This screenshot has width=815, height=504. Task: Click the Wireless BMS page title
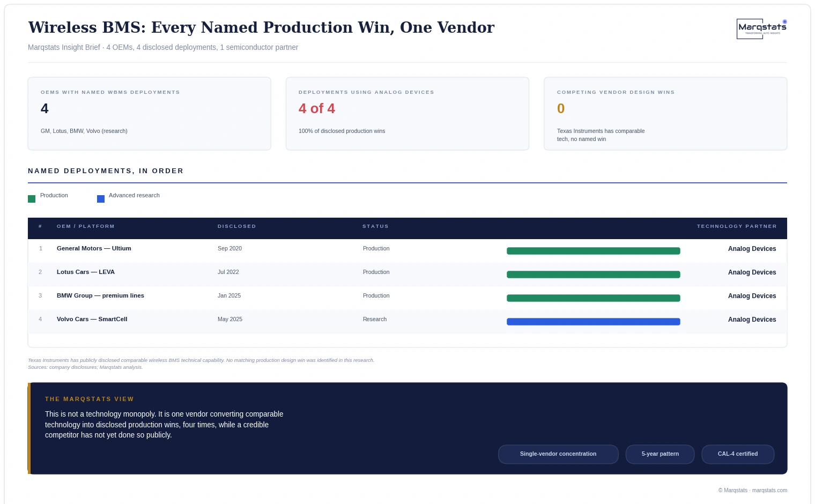click(261, 27)
